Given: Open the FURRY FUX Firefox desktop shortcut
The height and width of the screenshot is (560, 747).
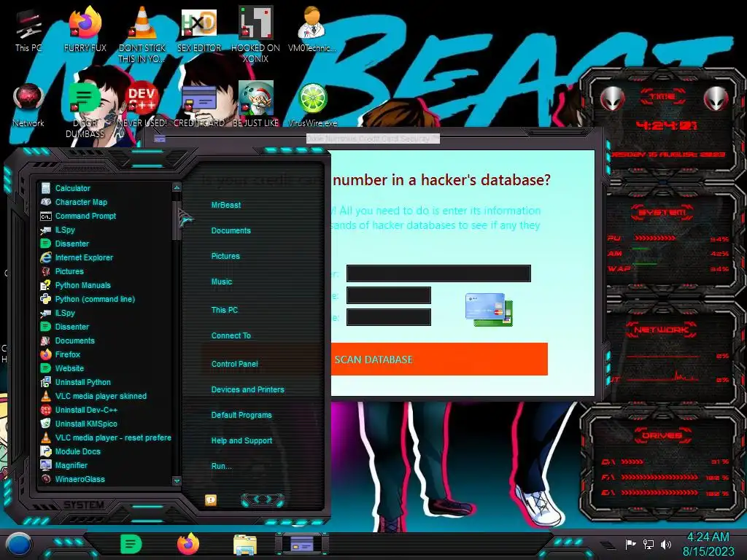Looking at the screenshot, I should click(x=85, y=31).
